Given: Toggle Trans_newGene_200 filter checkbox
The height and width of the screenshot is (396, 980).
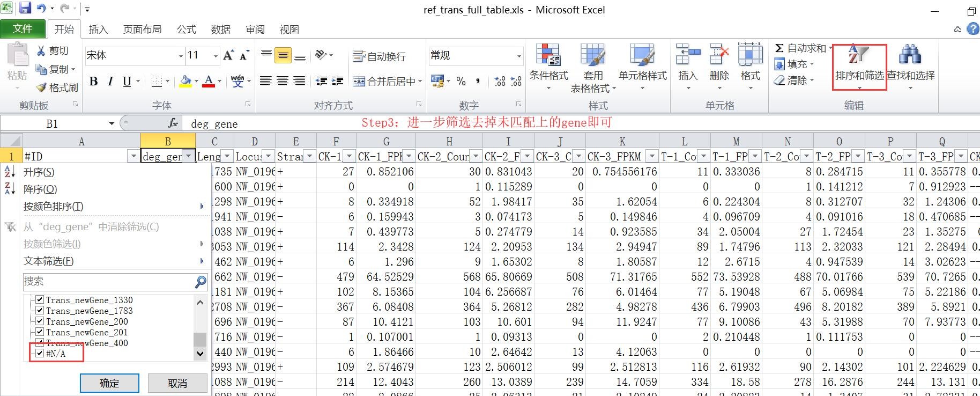Looking at the screenshot, I should click(x=39, y=321).
